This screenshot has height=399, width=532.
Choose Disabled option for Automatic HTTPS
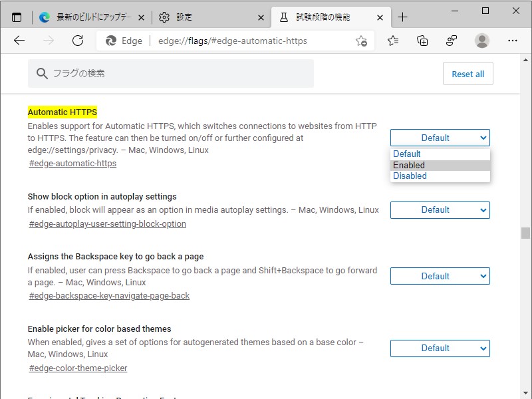pyautogui.click(x=440, y=176)
